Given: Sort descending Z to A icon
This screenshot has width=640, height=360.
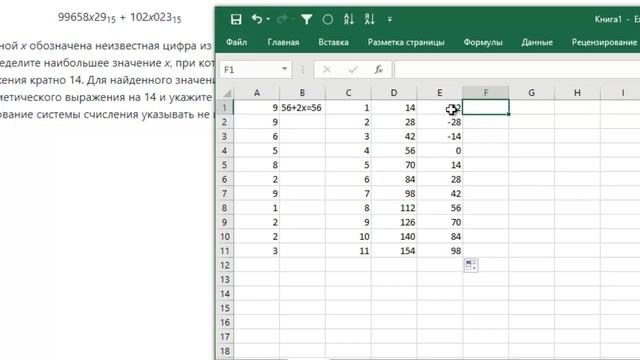Looking at the screenshot, I should click(369, 19).
